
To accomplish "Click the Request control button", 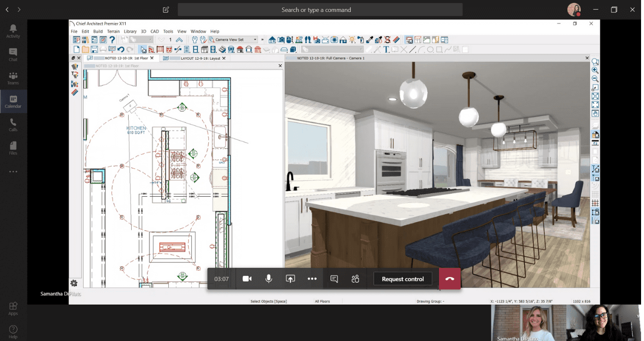I will [x=403, y=279].
